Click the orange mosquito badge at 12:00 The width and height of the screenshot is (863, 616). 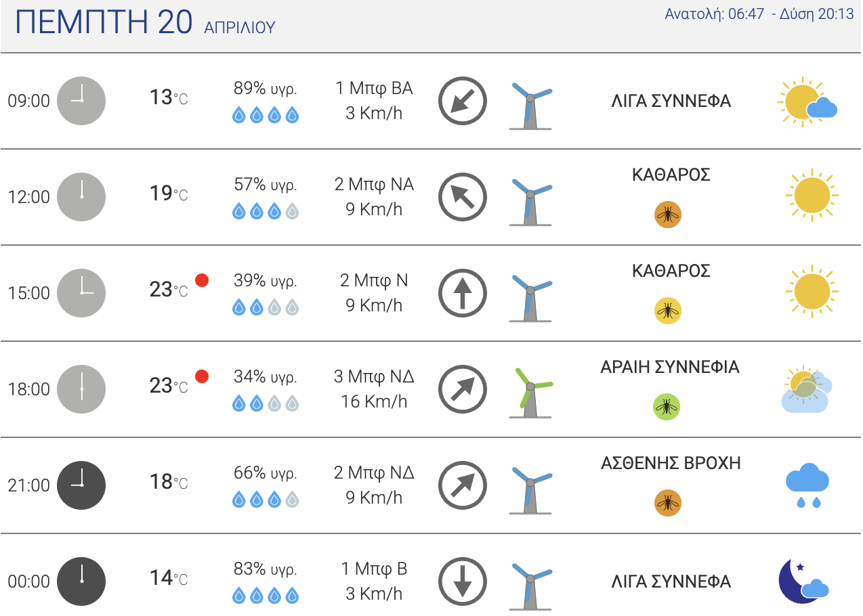668,215
